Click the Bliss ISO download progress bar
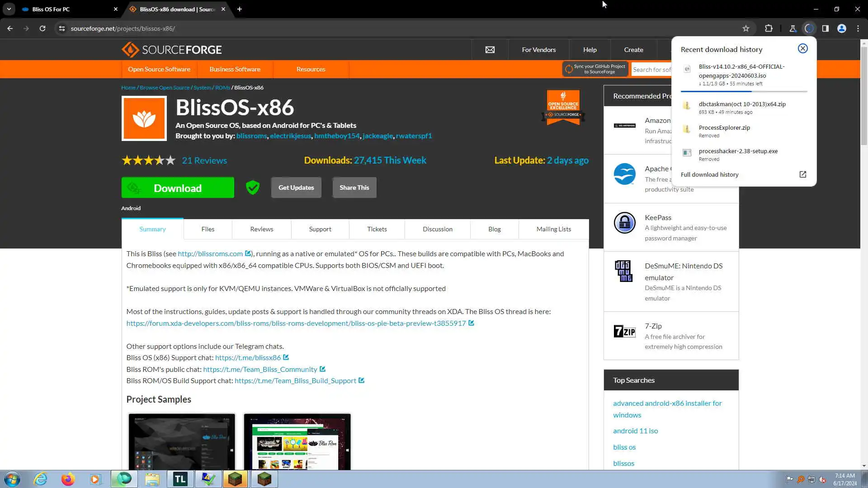The image size is (868, 488). pos(744,91)
